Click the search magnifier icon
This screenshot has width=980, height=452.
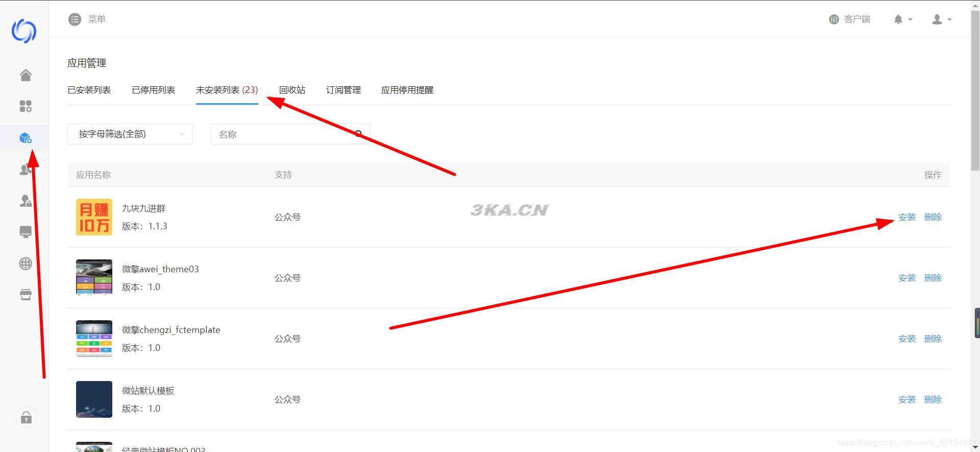click(x=358, y=134)
